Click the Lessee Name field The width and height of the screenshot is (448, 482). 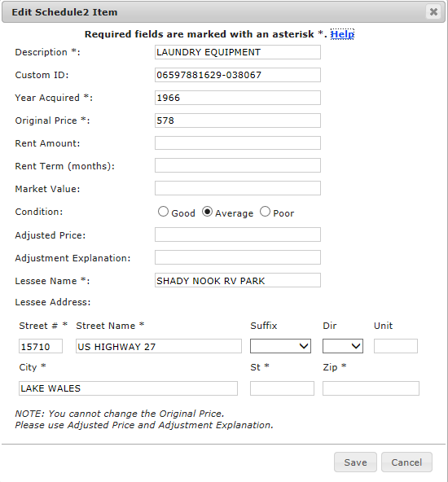pos(238,280)
